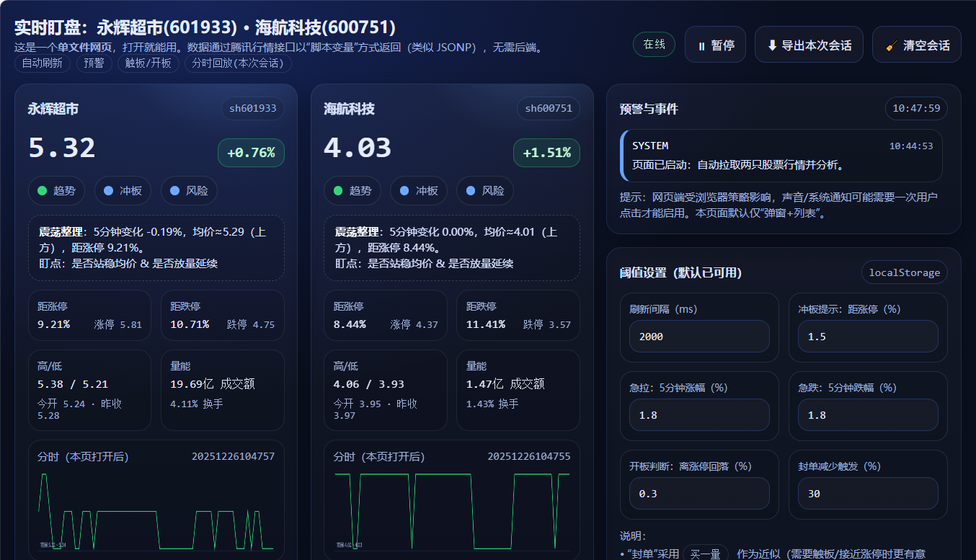Click the 刷新间隔 (ms) input field
This screenshot has width=976, height=560.
click(699, 337)
